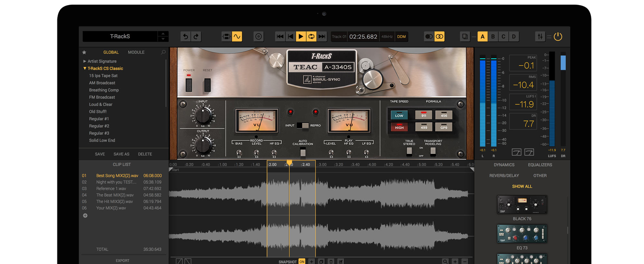
Task: Flip the INPUT/REPRO monitor switch
Action: (303, 126)
